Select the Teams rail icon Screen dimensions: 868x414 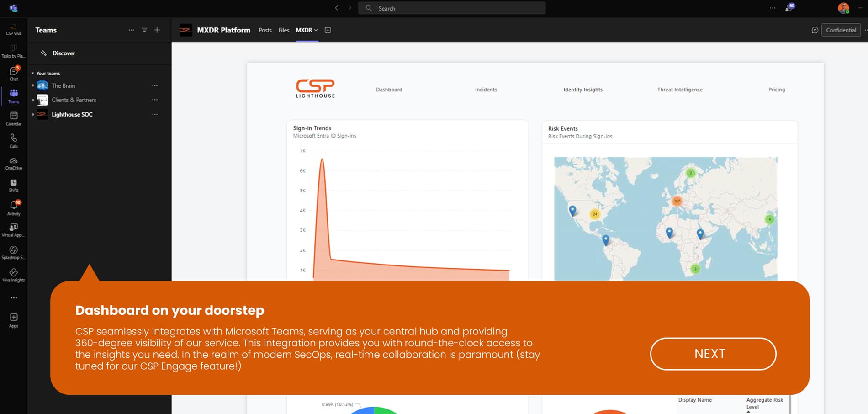coord(14,96)
